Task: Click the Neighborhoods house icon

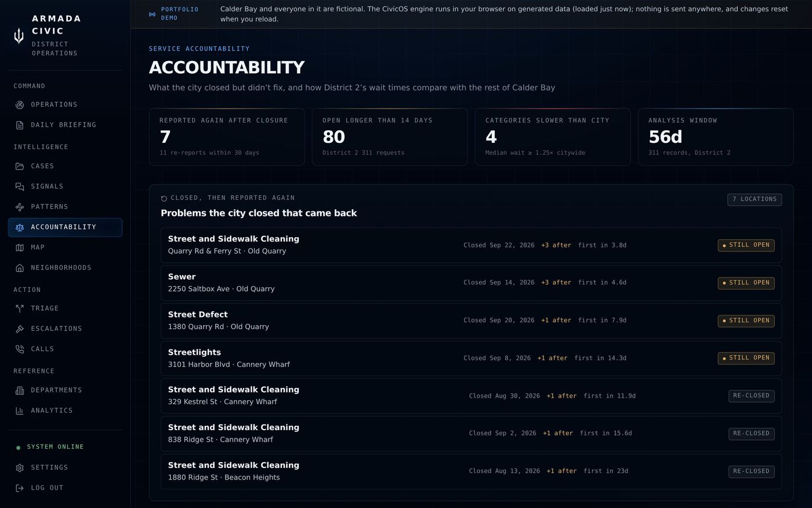Action: (x=20, y=268)
